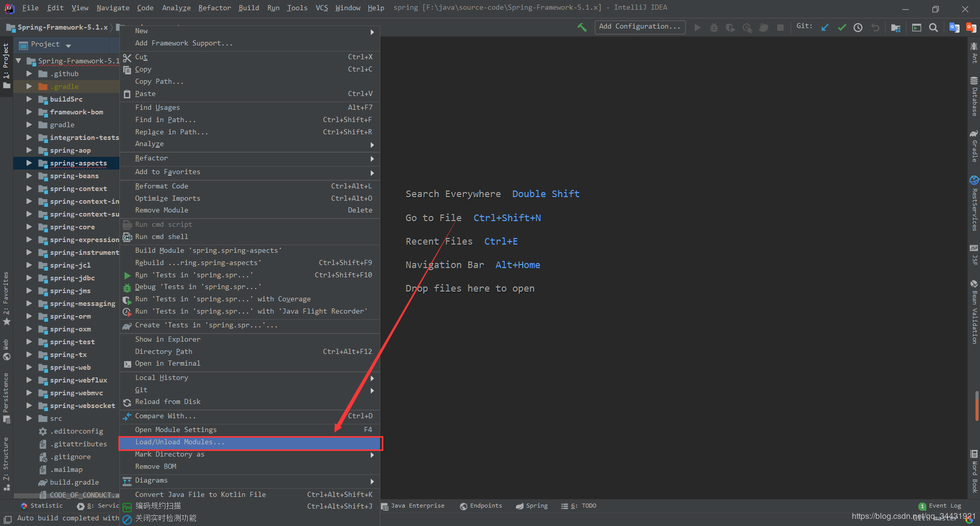Viewport: 980px width, 526px height.
Task: Click the Run arrow in the toolbar
Action: coord(697,28)
